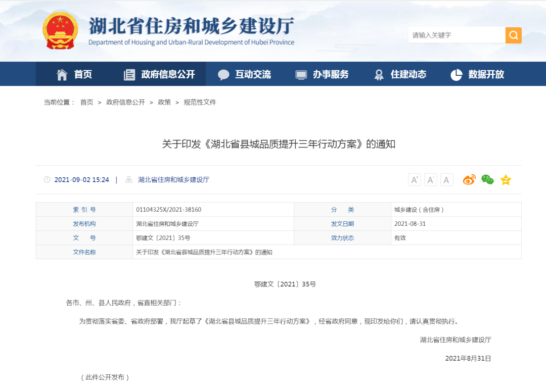Screen dimensions: 546x392
Task: Click the 请输入关键字 search input field
Action: coord(455,35)
